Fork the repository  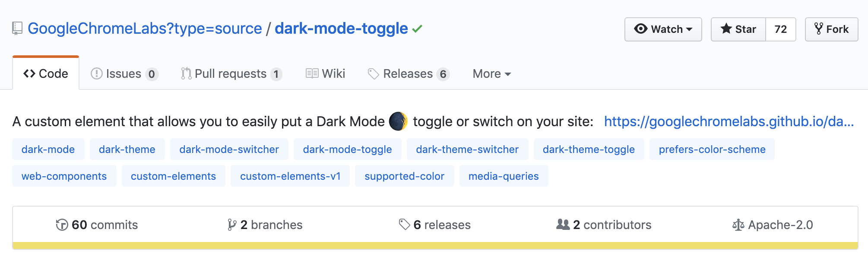pos(832,29)
